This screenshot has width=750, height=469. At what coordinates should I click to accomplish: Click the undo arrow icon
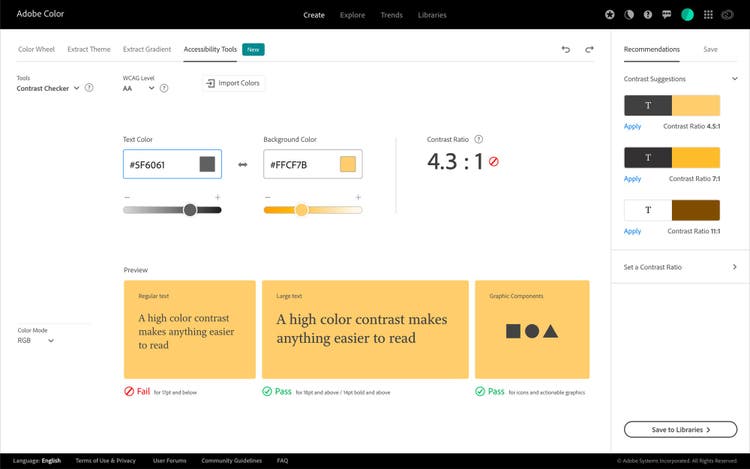tap(566, 49)
